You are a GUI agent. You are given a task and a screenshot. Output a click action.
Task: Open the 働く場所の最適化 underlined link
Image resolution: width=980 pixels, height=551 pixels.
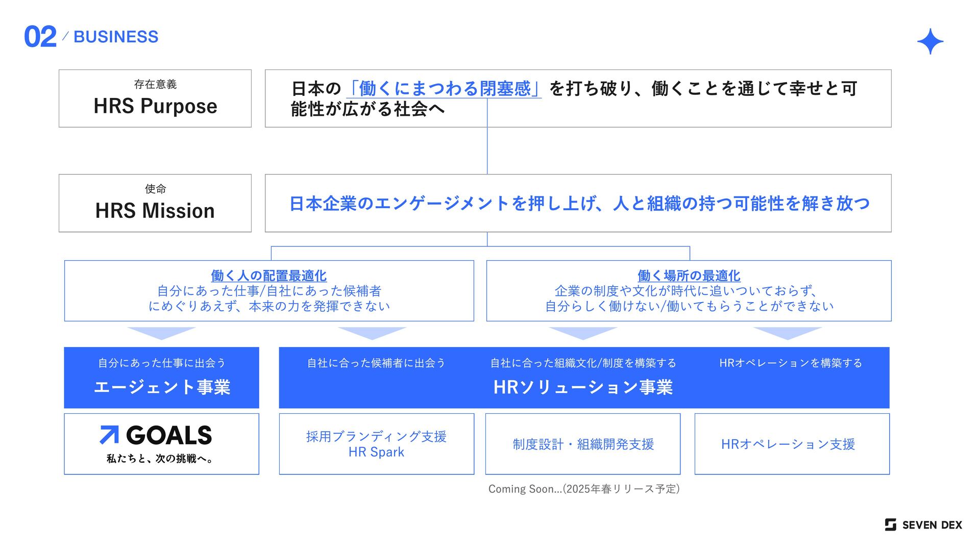click(689, 276)
